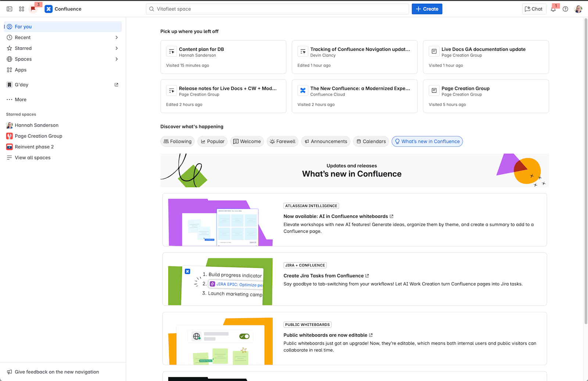This screenshot has width=588, height=381.
Task: Open the help question mark icon
Action: [566, 9]
